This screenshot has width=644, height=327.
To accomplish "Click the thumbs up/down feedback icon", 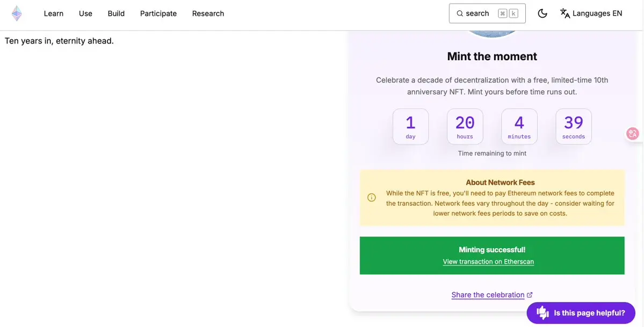I will [542, 313].
